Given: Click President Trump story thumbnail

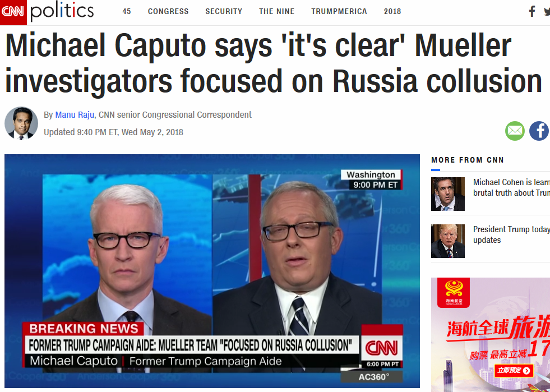Looking at the screenshot, I should click(x=448, y=241).
